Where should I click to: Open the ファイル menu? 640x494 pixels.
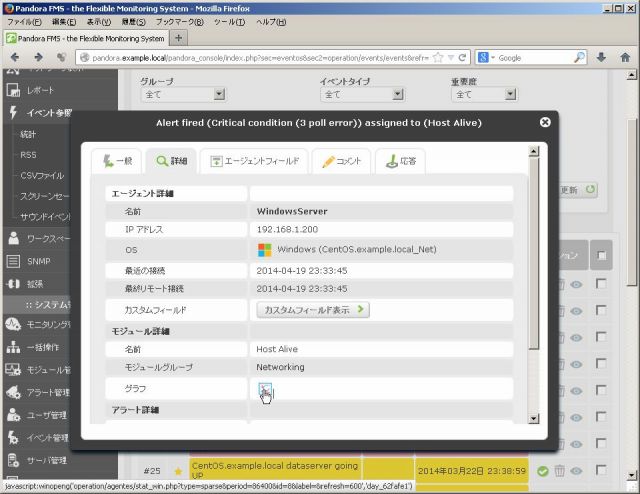tap(24, 22)
